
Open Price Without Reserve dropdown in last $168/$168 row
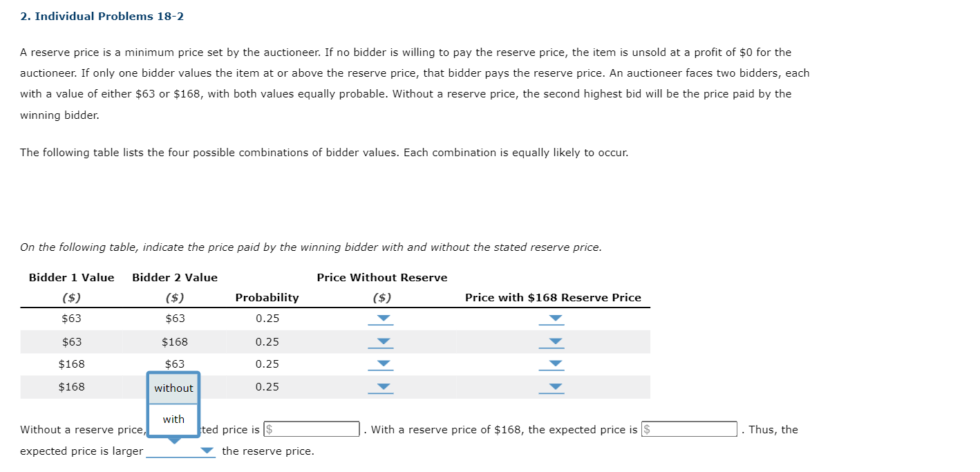click(381, 387)
